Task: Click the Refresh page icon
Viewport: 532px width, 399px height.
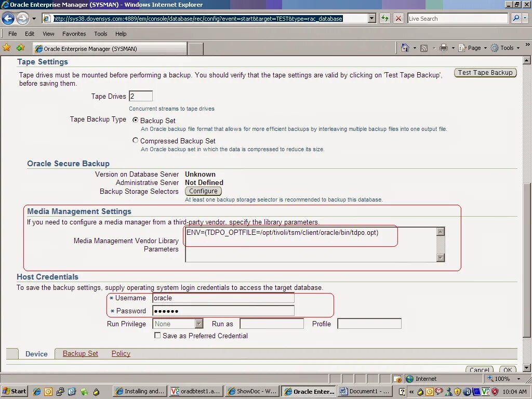Action: (x=385, y=19)
